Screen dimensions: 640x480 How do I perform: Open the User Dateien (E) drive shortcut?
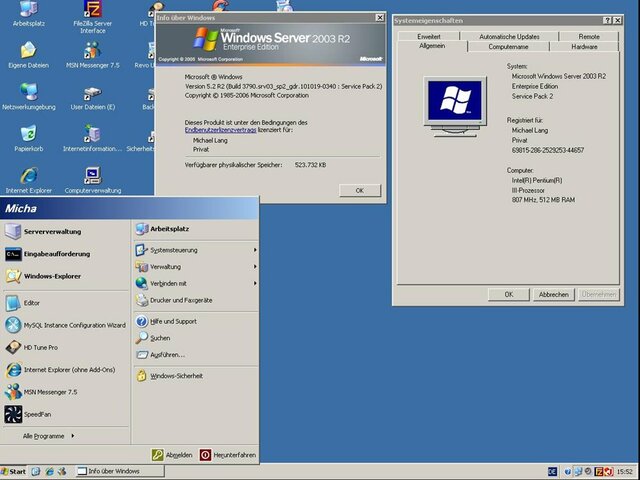pyautogui.click(x=93, y=97)
